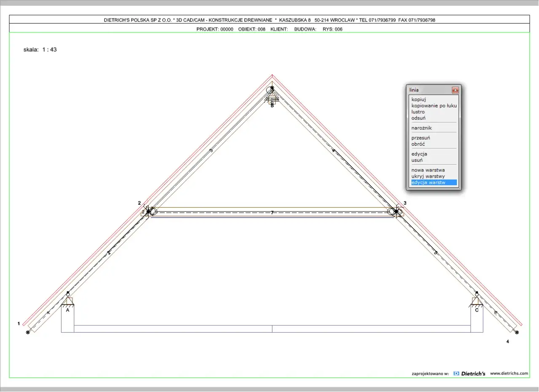Image resolution: width=539 pixels, height=392 pixels.
Task: Choose 'narożnik' corner command
Action: 422,128
